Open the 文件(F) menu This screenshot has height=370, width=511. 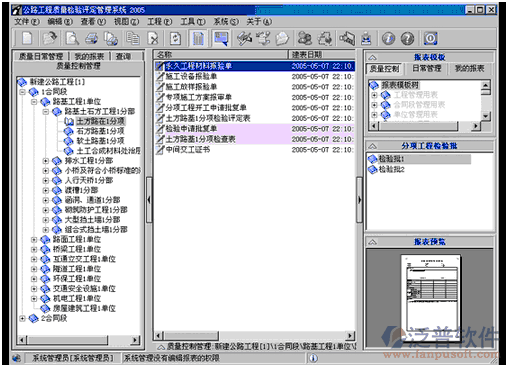tap(27, 22)
